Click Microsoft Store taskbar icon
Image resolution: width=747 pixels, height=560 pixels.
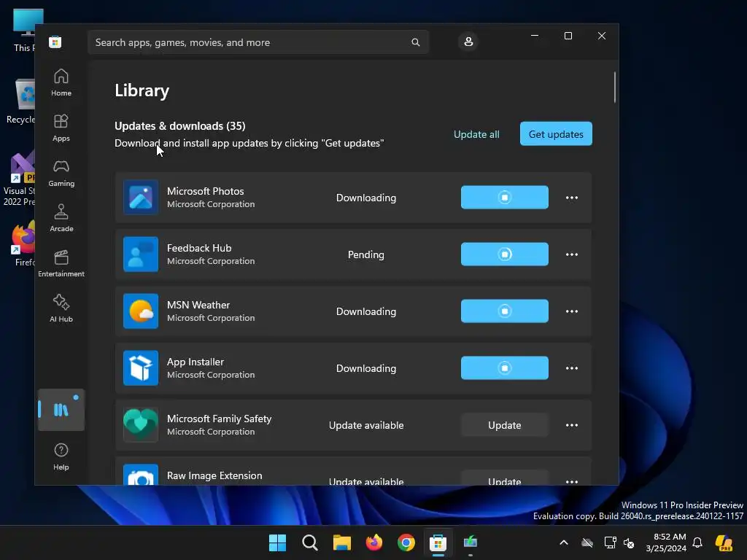tap(438, 542)
